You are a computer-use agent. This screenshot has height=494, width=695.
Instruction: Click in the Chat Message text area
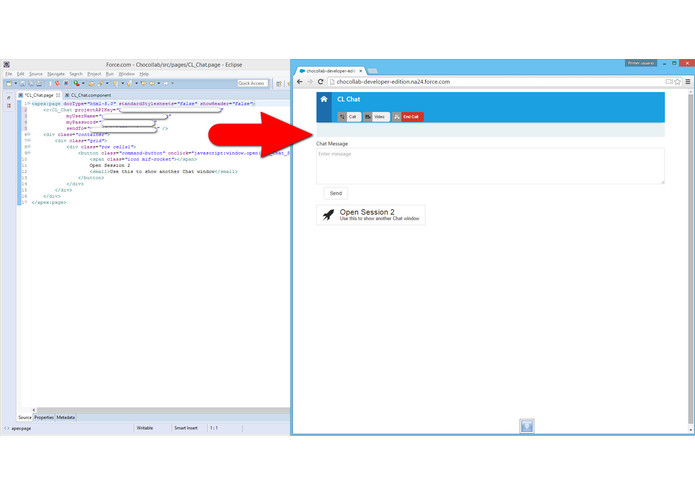[490, 166]
